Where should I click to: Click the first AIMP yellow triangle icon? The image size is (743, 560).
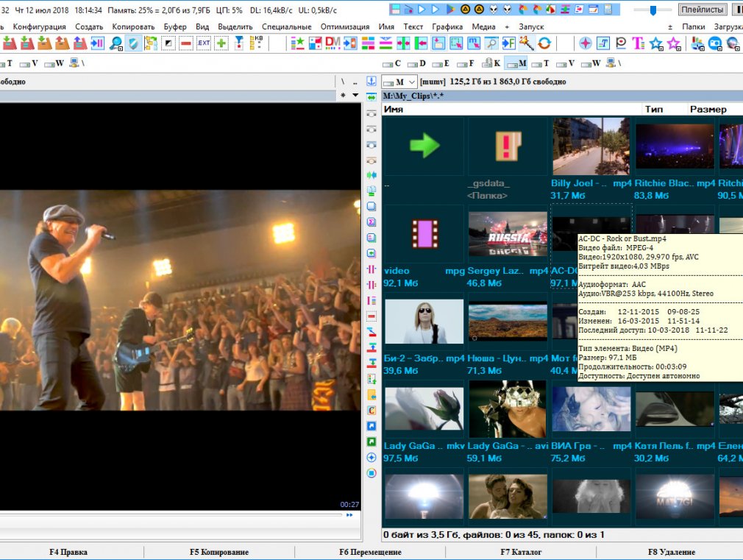465,9
